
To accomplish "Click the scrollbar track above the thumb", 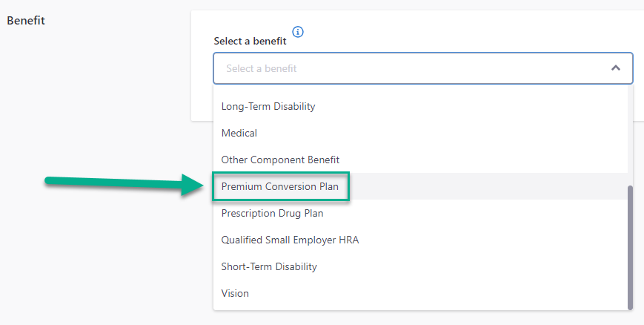I will click(631, 134).
